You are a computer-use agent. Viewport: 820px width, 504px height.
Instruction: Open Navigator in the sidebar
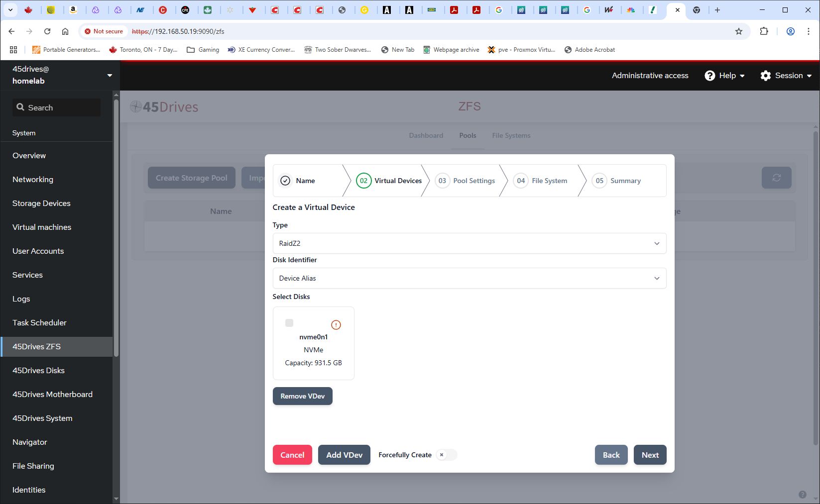(x=56, y=442)
